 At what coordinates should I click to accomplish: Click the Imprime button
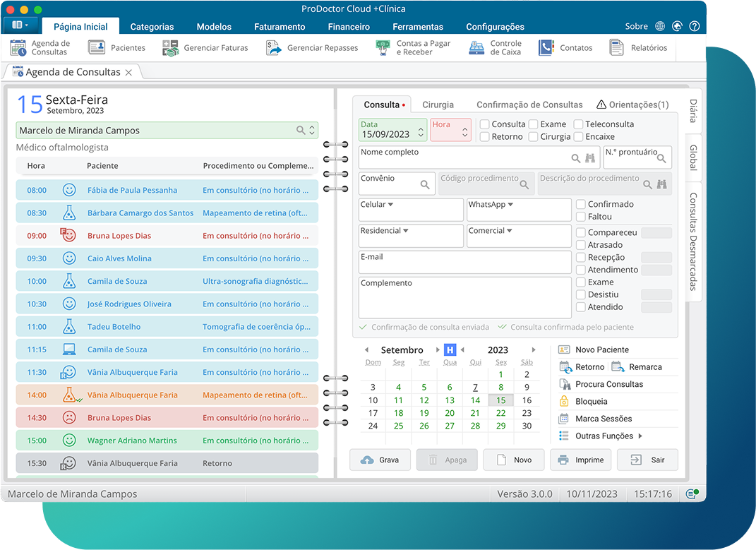(580, 459)
